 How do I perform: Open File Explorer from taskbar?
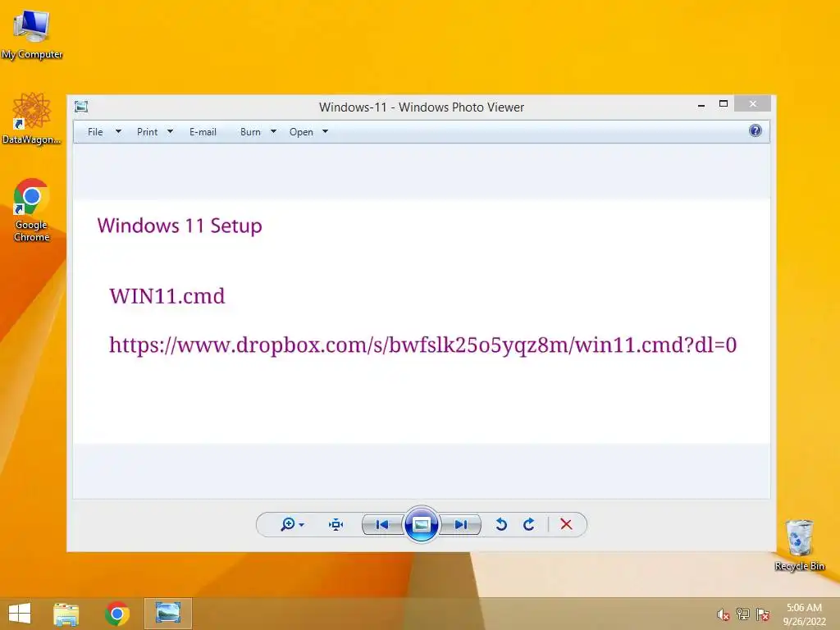pos(66,614)
